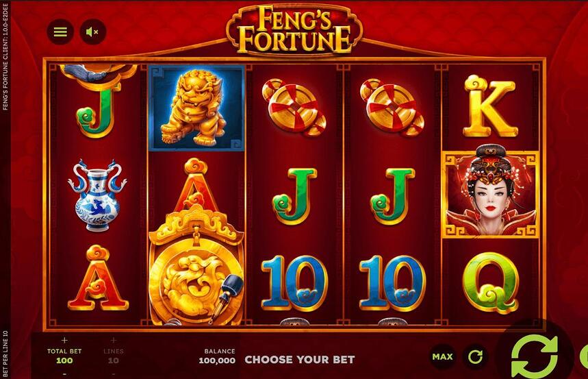The image size is (588, 379).
Task: Increase Lines with plus sign
Action: [x=113, y=341]
